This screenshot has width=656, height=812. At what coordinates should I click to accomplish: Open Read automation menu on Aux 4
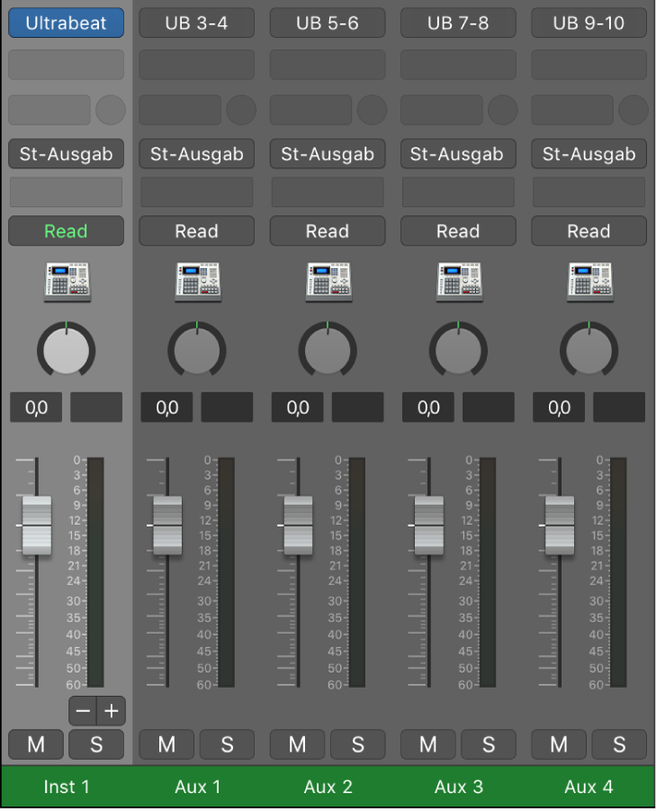(x=589, y=231)
